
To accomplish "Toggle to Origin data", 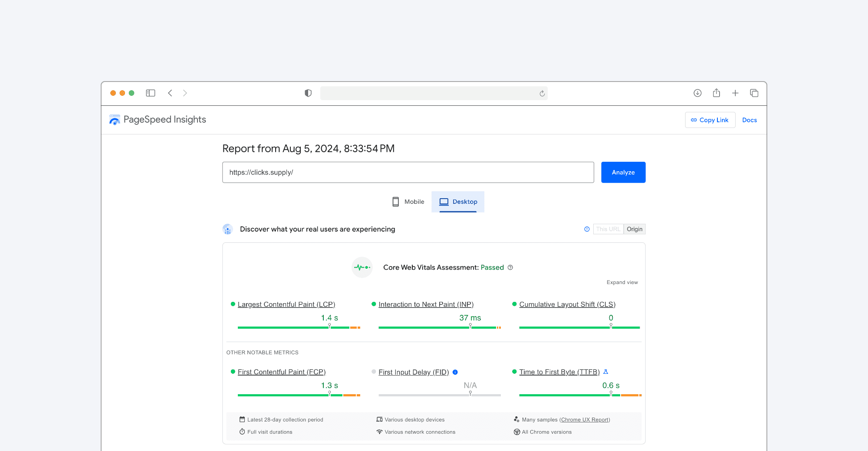I will 635,229.
